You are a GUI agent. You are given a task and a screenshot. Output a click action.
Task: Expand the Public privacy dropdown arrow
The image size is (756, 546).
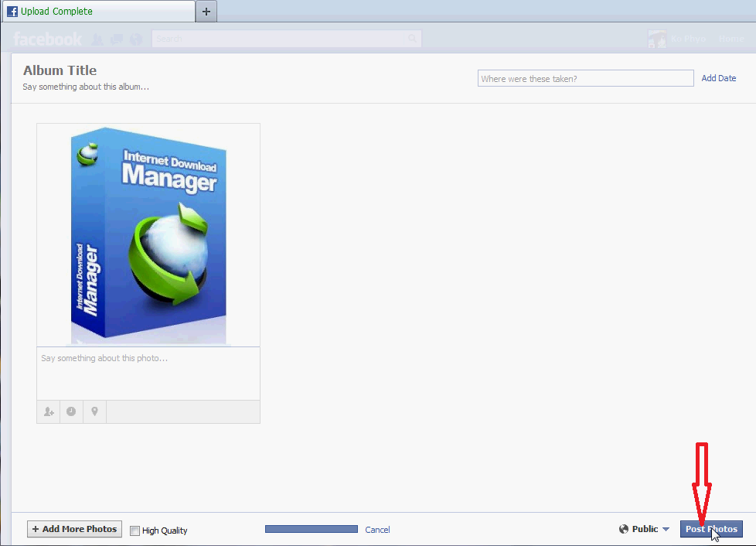pos(666,529)
